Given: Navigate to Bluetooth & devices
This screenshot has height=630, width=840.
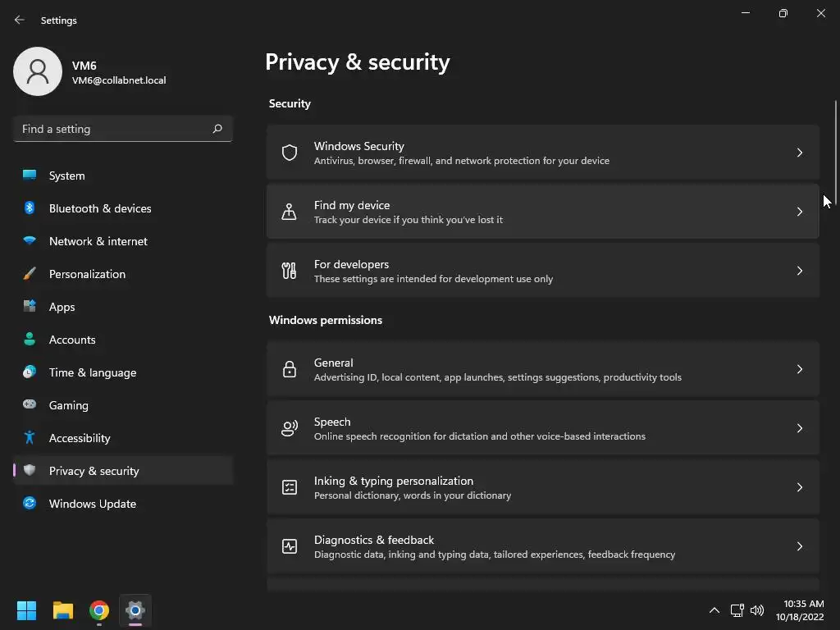Looking at the screenshot, I should (x=100, y=208).
